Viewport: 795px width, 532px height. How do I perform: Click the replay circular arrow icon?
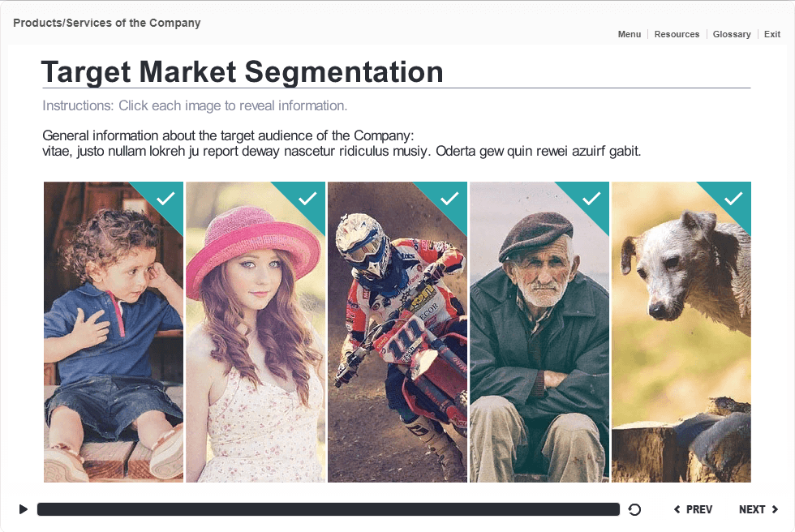pos(634,509)
